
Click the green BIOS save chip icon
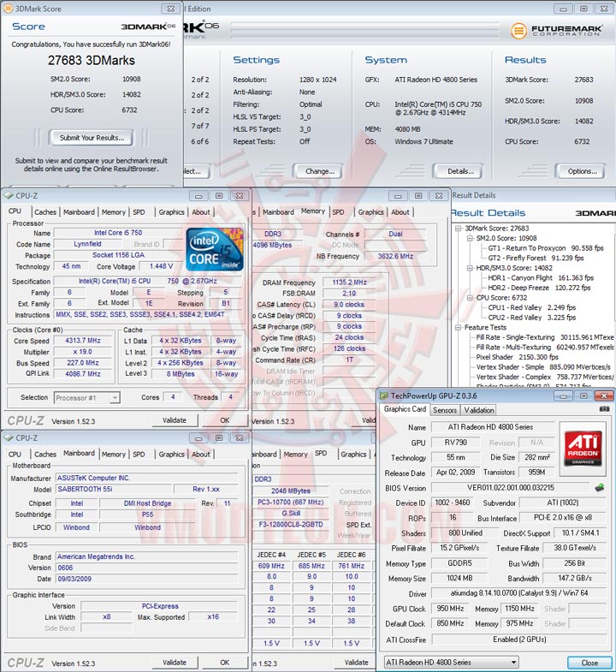pyautogui.click(x=600, y=488)
